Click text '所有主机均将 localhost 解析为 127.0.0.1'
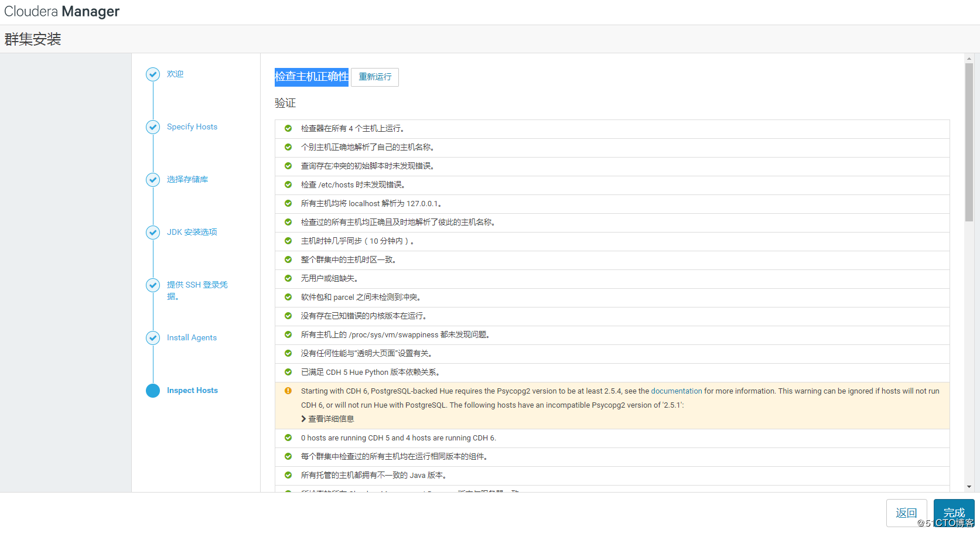 [x=371, y=203]
